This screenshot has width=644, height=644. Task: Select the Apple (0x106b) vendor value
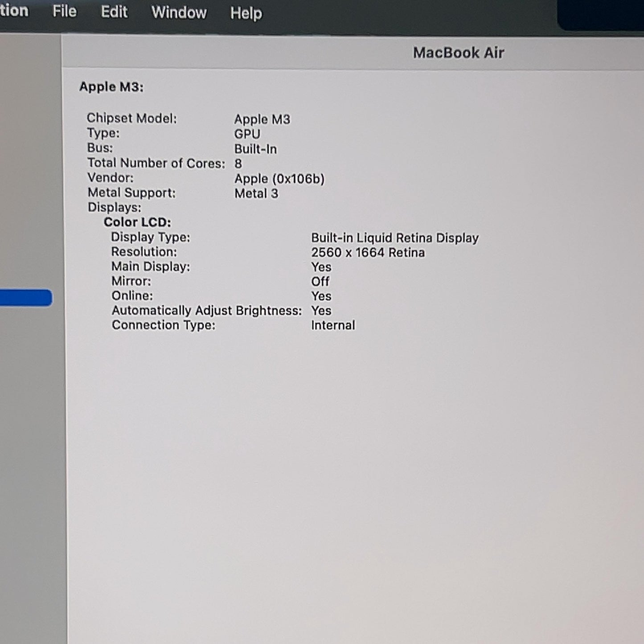[x=279, y=179]
